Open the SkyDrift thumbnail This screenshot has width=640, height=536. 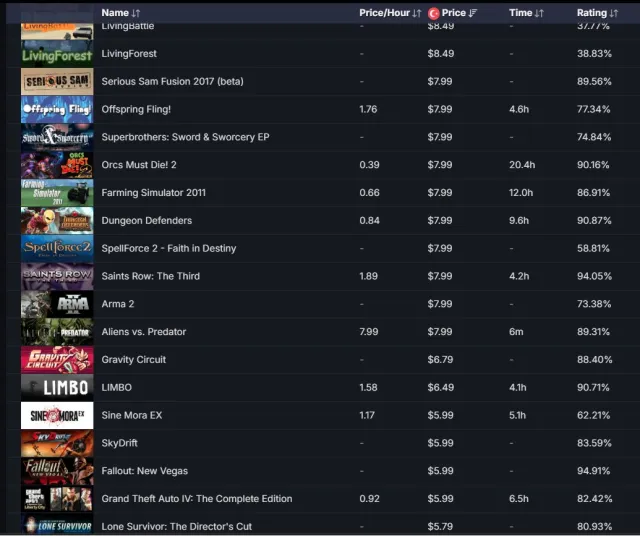[57, 443]
